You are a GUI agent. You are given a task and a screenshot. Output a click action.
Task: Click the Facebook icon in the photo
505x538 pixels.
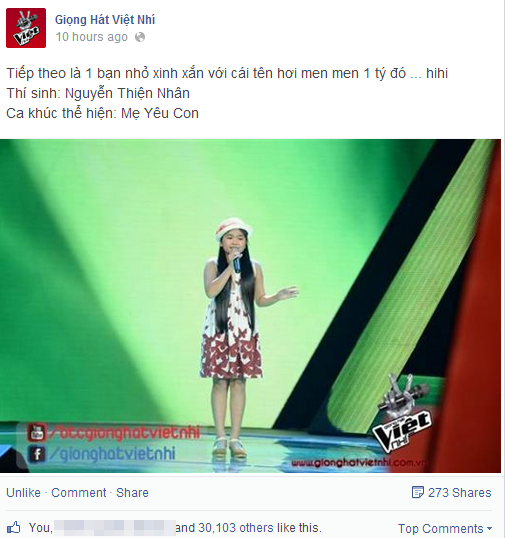pos(37,454)
